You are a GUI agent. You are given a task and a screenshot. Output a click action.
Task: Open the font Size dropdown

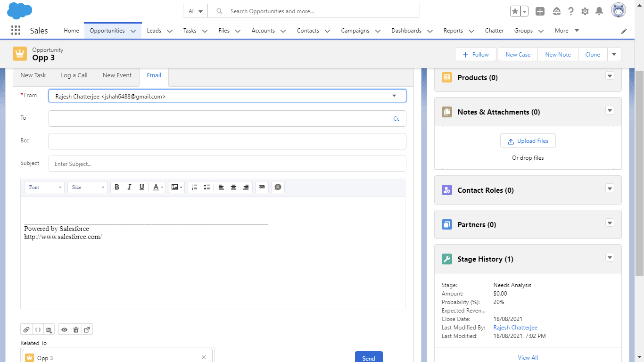pyautogui.click(x=87, y=187)
